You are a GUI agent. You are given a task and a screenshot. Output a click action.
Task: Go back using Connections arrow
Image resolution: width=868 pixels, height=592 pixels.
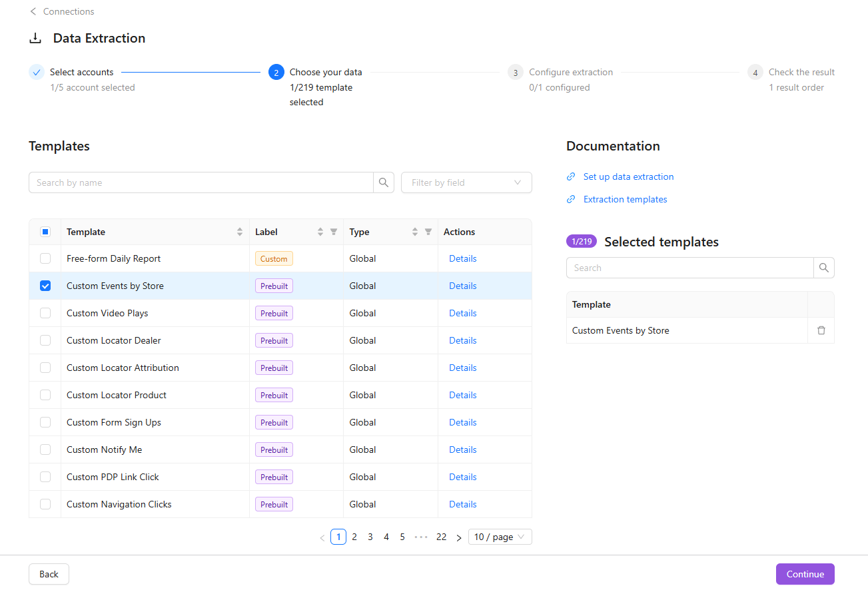pyautogui.click(x=33, y=11)
